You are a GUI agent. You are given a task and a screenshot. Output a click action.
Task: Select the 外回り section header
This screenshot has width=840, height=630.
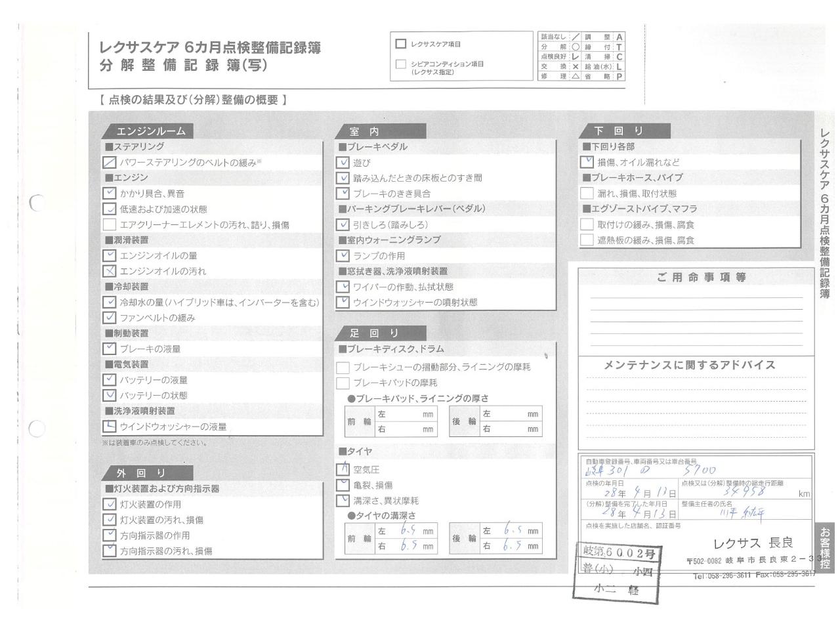[147, 472]
